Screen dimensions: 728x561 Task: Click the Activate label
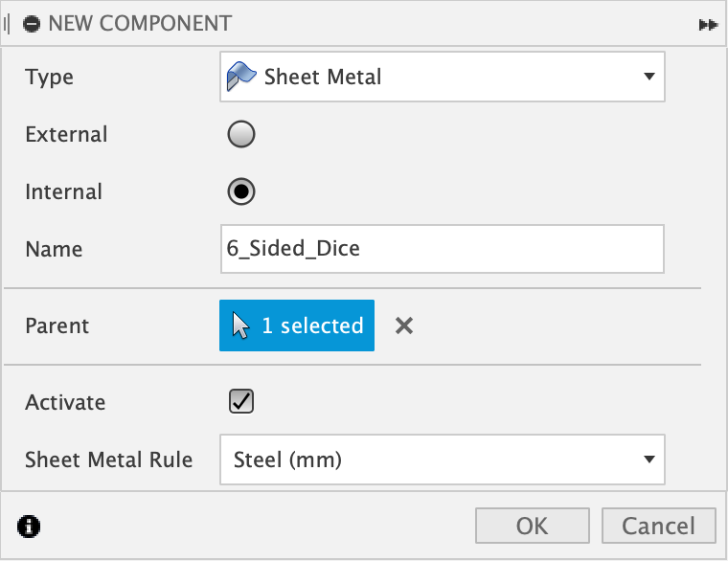point(65,402)
